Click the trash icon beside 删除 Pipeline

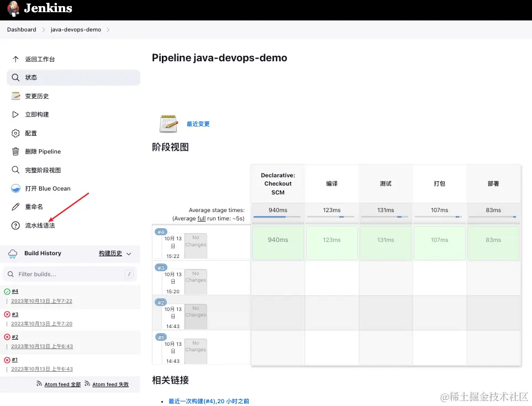tap(15, 151)
